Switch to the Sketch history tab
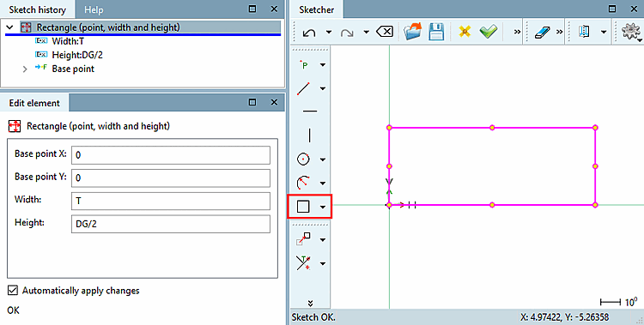Screen dimensions: 644x325 tap(38, 9)
